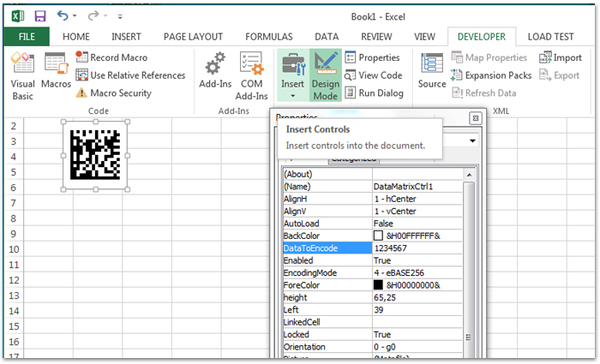Click the XML Export button
Viewport: 600px width, 364px height.
coord(560,75)
